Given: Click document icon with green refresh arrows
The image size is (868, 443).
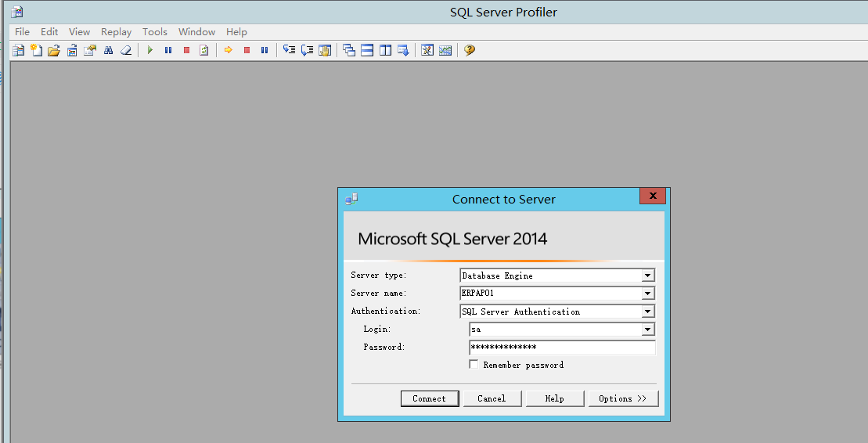Looking at the screenshot, I should point(204,50).
